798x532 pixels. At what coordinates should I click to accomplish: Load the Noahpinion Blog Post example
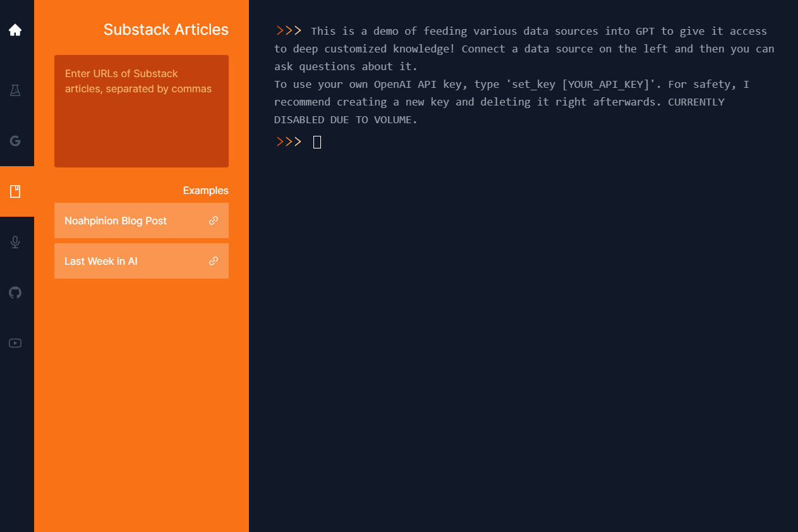point(142,221)
